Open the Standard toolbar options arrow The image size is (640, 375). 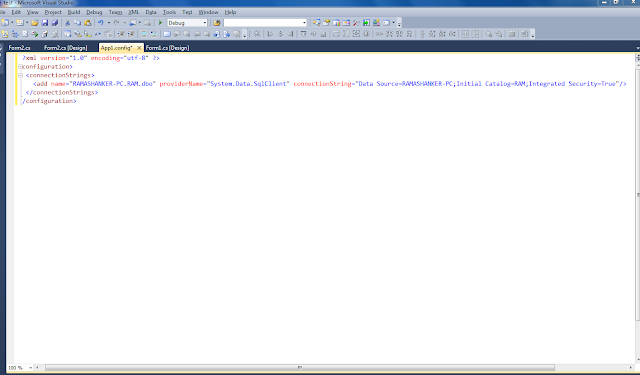point(399,24)
